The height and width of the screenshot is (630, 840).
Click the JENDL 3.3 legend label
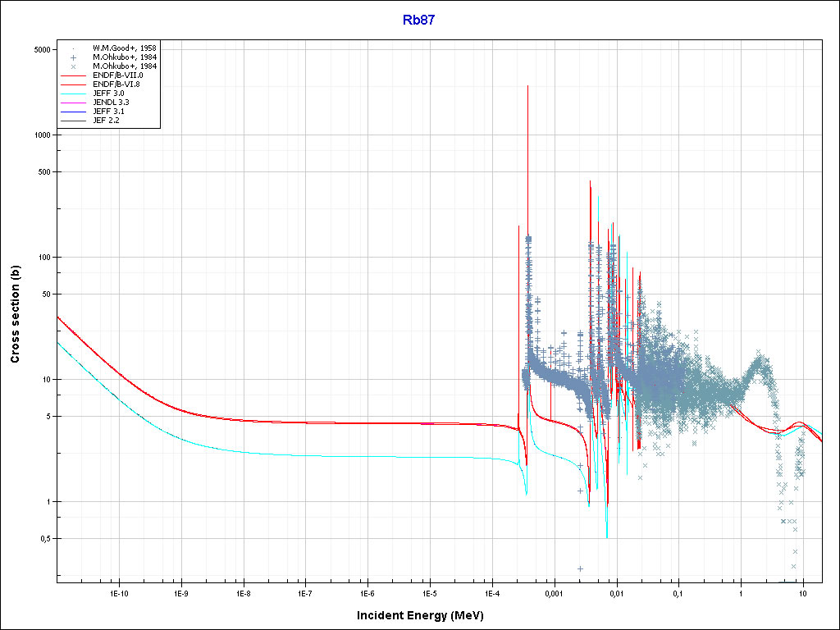[111, 103]
